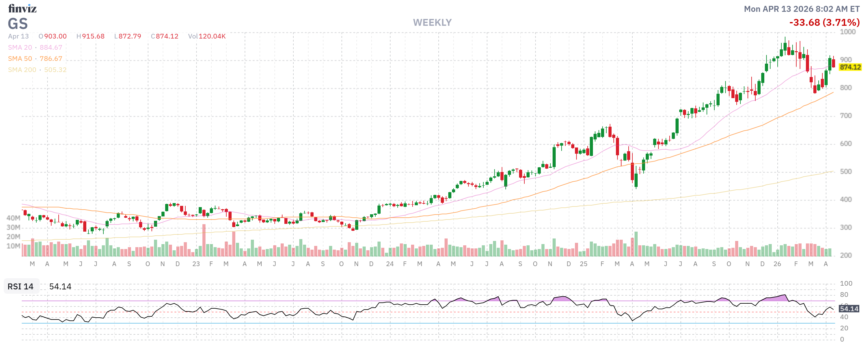The image size is (868, 349).
Task: Open the RSI 14 indicator settings
Action: pos(20,287)
